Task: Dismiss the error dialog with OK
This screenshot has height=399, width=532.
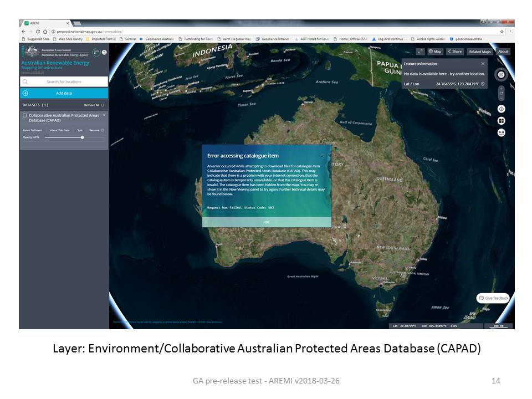Action: click(267, 222)
